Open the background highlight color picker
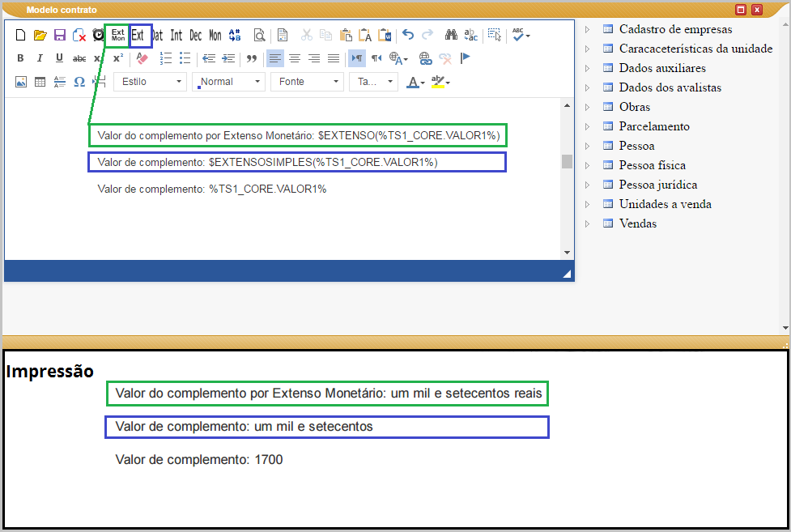Viewport: 791px width, 532px height. tap(440, 82)
